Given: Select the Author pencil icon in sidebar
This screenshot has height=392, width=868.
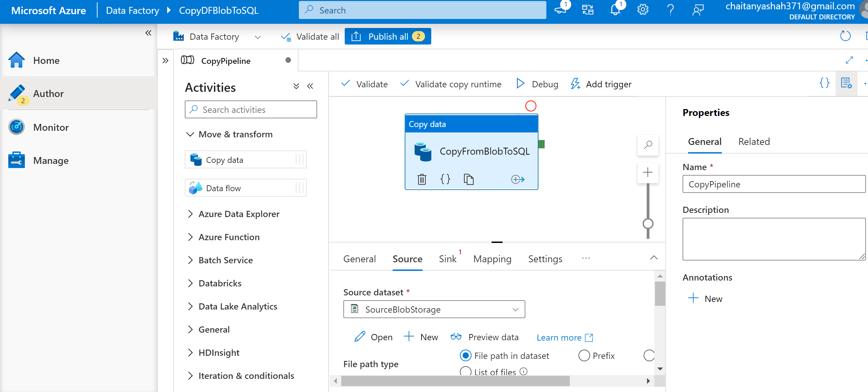Looking at the screenshot, I should coord(16,93).
